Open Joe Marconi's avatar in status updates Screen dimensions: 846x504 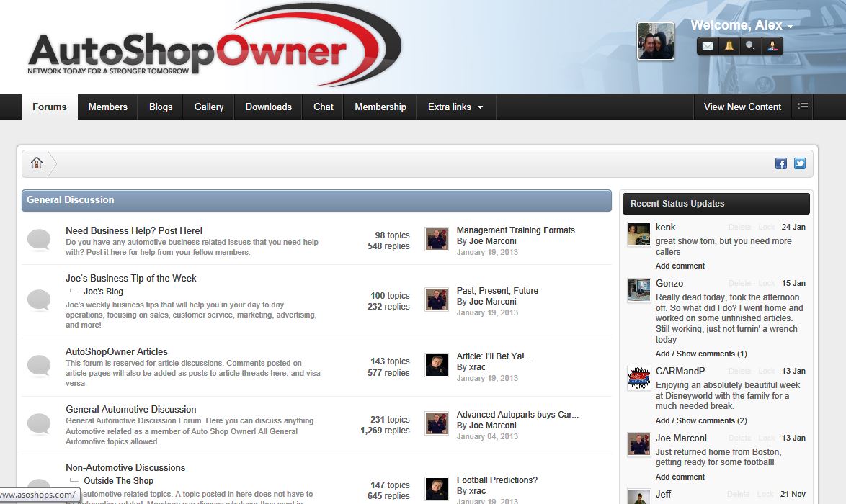(638, 445)
